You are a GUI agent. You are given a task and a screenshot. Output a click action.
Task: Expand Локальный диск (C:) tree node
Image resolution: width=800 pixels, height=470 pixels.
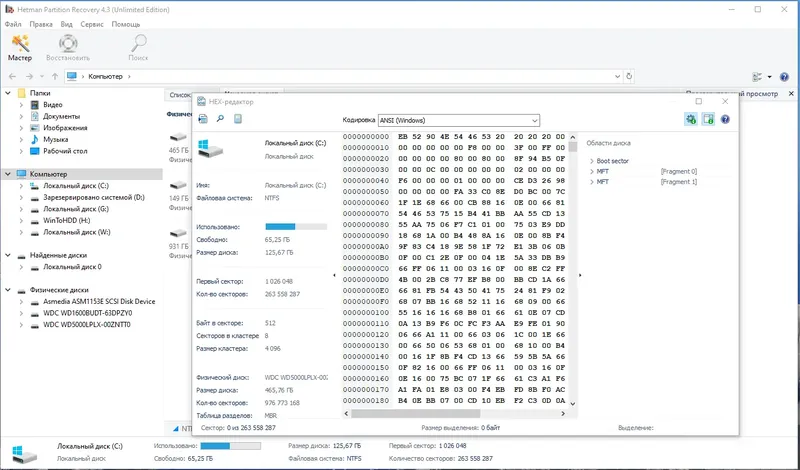[21, 186]
